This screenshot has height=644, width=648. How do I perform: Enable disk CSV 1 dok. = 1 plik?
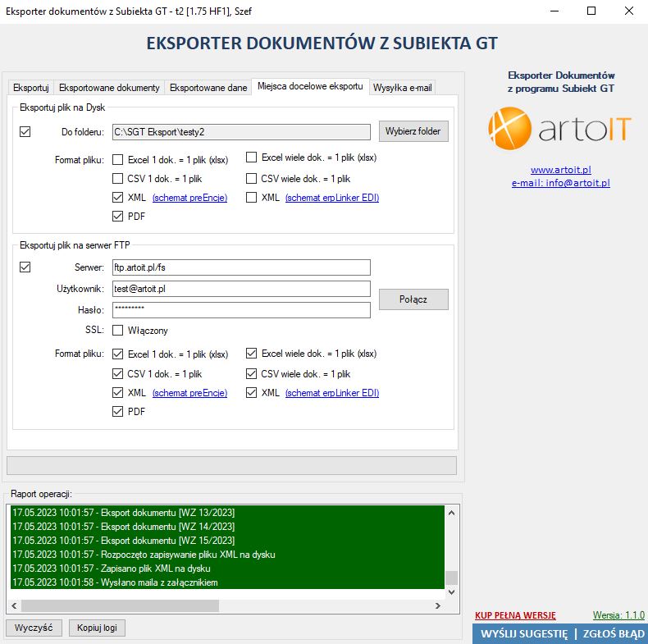(x=118, y=179)
